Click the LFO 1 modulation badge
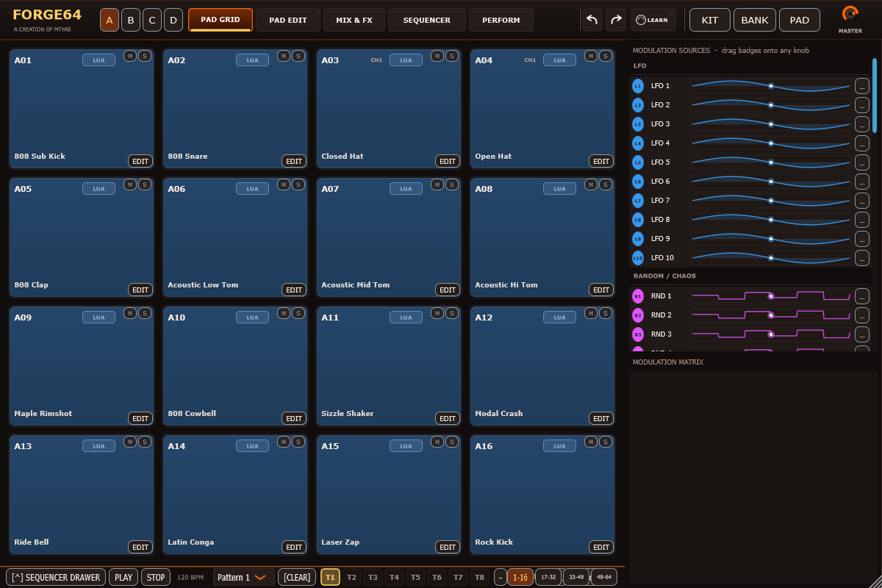Viewport: 882px width, 588px height. 638,86
